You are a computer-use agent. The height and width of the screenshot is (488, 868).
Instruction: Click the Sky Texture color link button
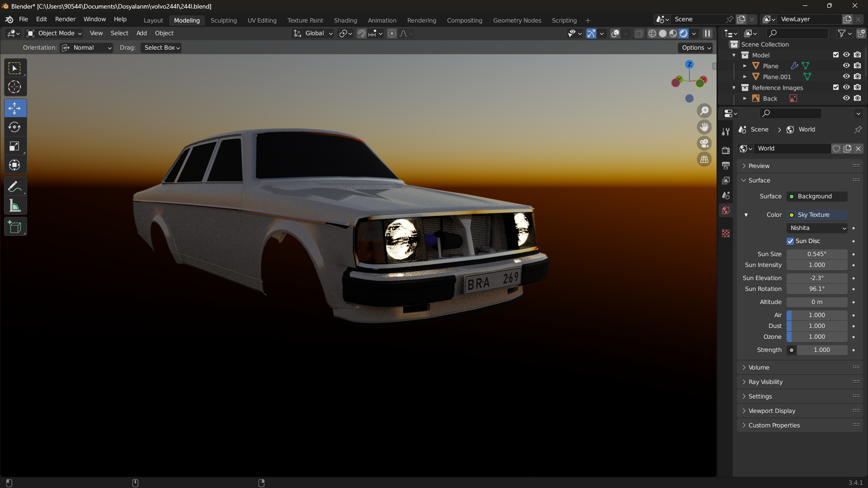817,215
